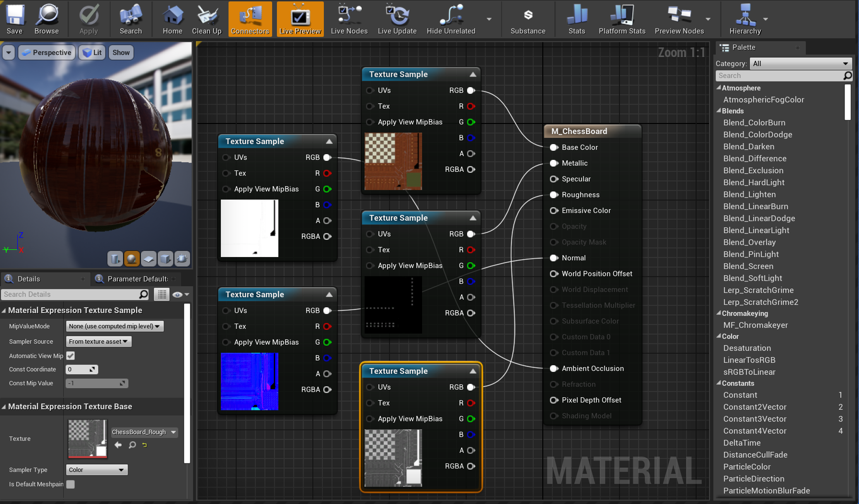Click Hide Unrelated toolbar icon

click(x=451, y=19)
